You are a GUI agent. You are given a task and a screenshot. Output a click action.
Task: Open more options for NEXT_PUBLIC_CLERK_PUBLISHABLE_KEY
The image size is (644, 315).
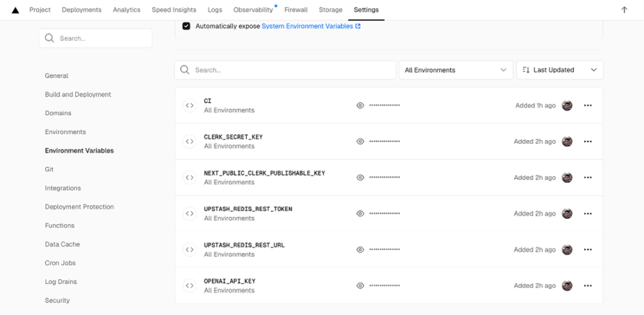[x=588, y=178]
